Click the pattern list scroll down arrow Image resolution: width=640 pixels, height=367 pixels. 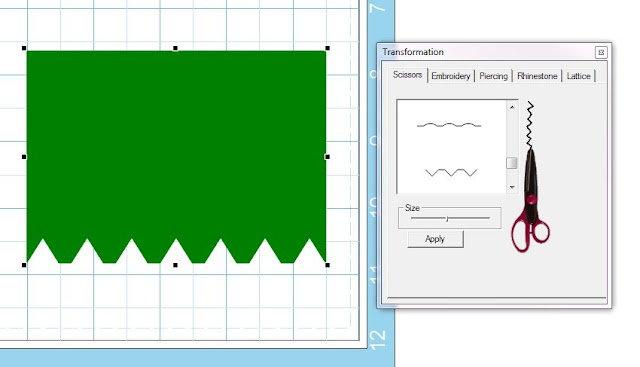pos(512,187)
